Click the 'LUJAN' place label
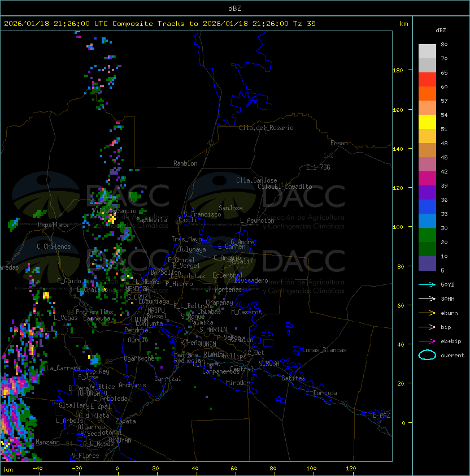The height and width of the screenshot is (476, 470). pyautogui.click(x=140, y=321)
